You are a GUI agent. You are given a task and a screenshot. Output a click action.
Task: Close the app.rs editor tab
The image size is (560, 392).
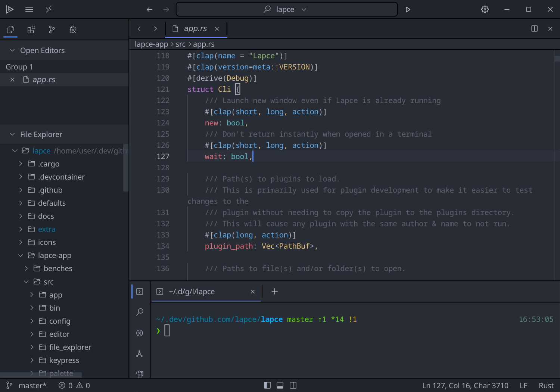click(x=217, y=29)
